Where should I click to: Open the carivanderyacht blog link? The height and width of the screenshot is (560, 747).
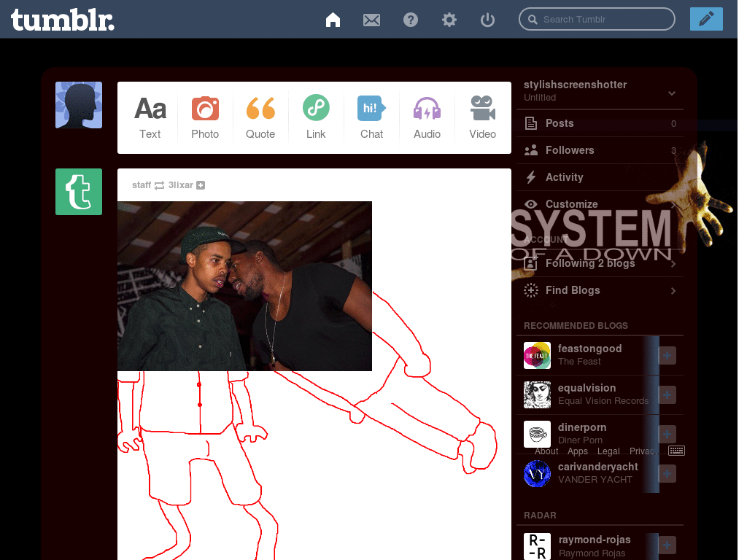click(598, 467)
